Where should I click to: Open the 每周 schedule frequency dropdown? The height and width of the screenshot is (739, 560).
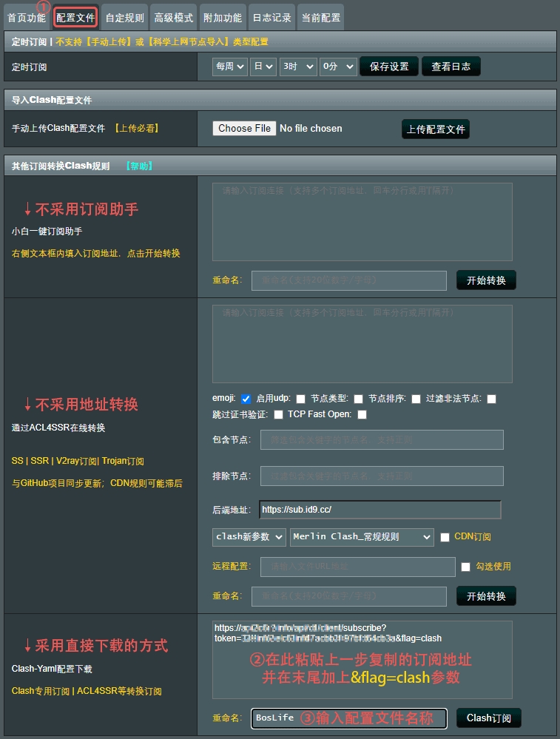click(x=229, y=67)
